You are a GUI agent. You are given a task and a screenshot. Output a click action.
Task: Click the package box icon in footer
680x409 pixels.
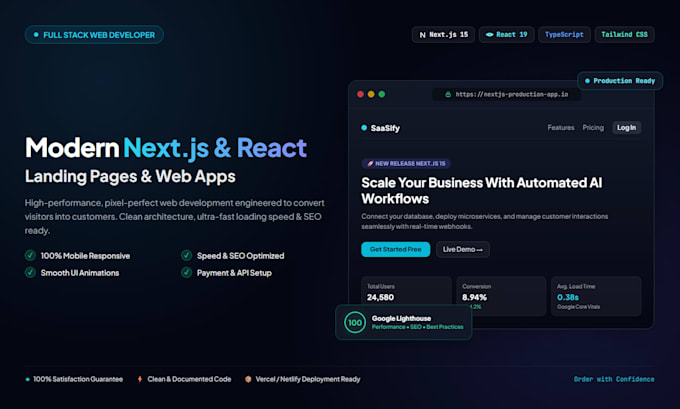[248, 379]
